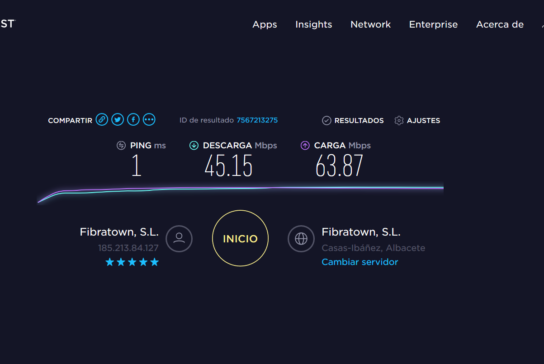
Task: Open result ID 7567213275 link
Action: [257, 120]
